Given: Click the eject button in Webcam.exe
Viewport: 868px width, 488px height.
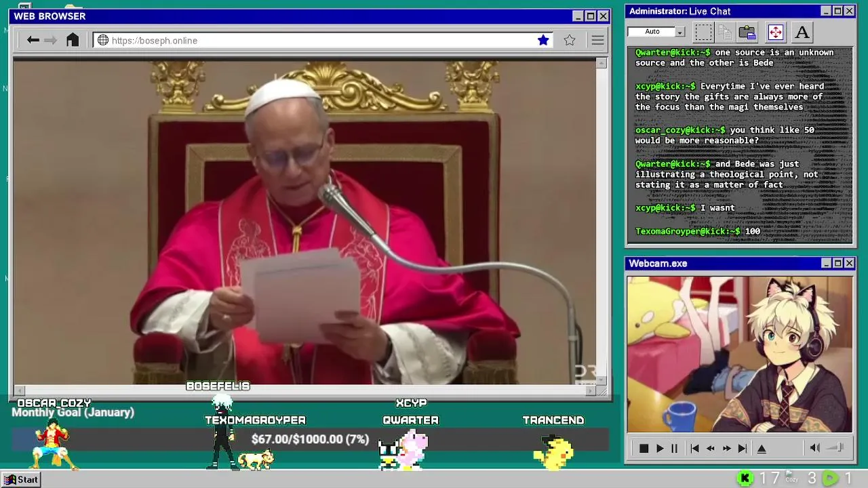Looking at the screenshot, I should pyautogui.click(x=762, y=449).
